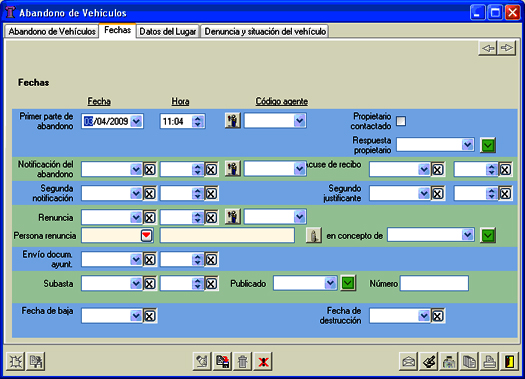Open the Publicado dropdown
This screenshot has height=379, width=525.
330,283
